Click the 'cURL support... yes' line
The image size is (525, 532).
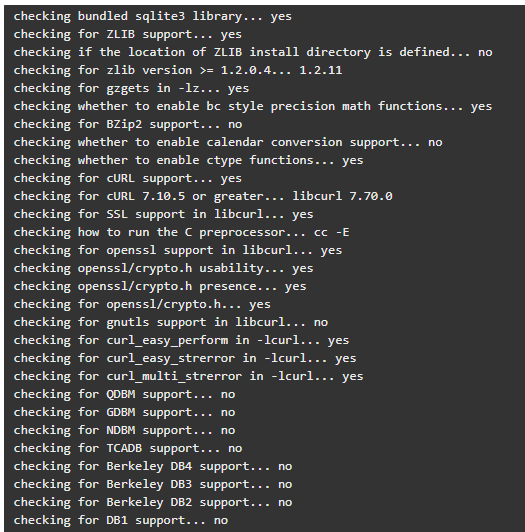pos(128,178)
